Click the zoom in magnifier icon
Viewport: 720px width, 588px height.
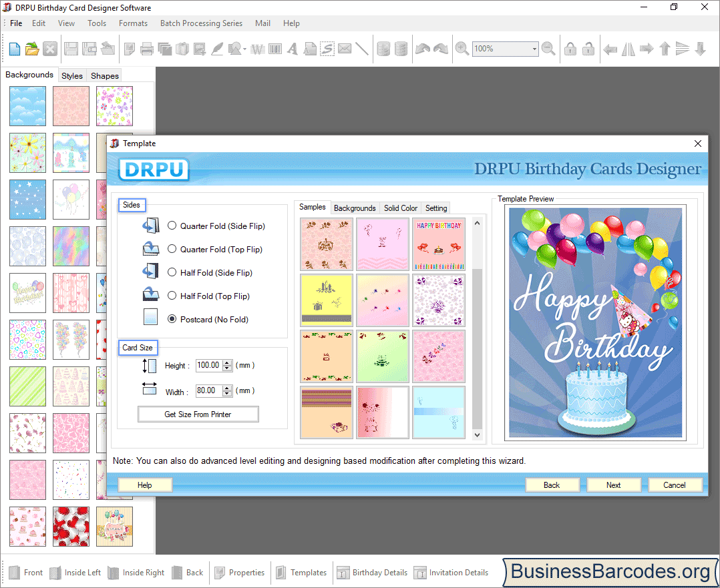pyautogui.click(x=462, y=49)
